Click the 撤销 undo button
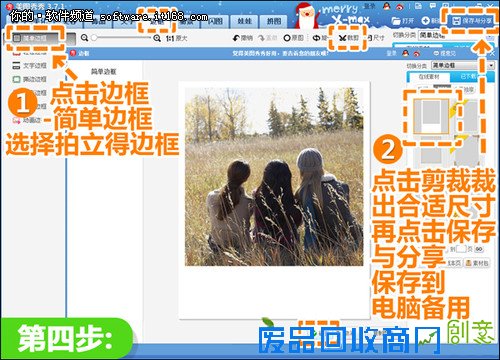Viewport: 500px width, 360px height. [x=243, y=38]
